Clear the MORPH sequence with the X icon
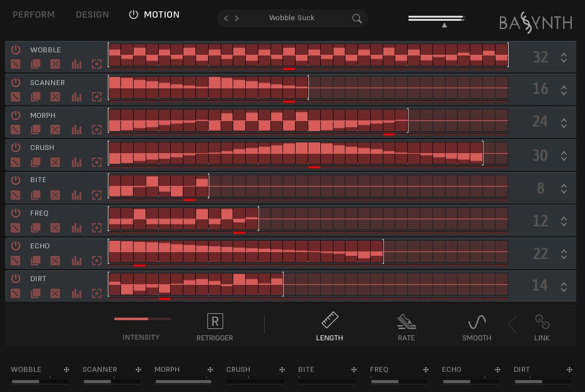The width and height of the screenshot is (585, 392). pos(55,129)
